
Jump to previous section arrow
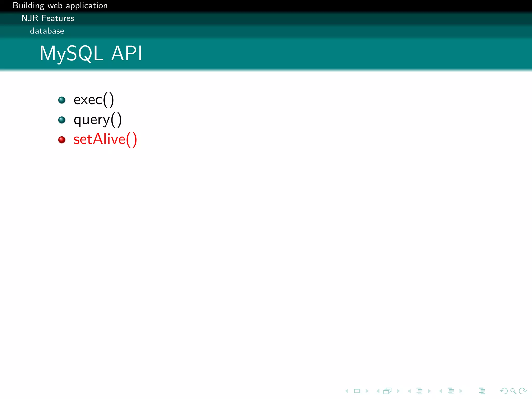click(441, 391)
